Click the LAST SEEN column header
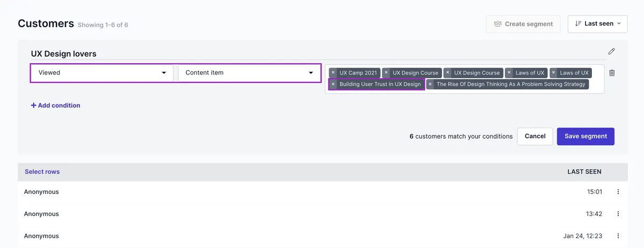This screenshot has width=644, height=248. click(x=584, y=172)
